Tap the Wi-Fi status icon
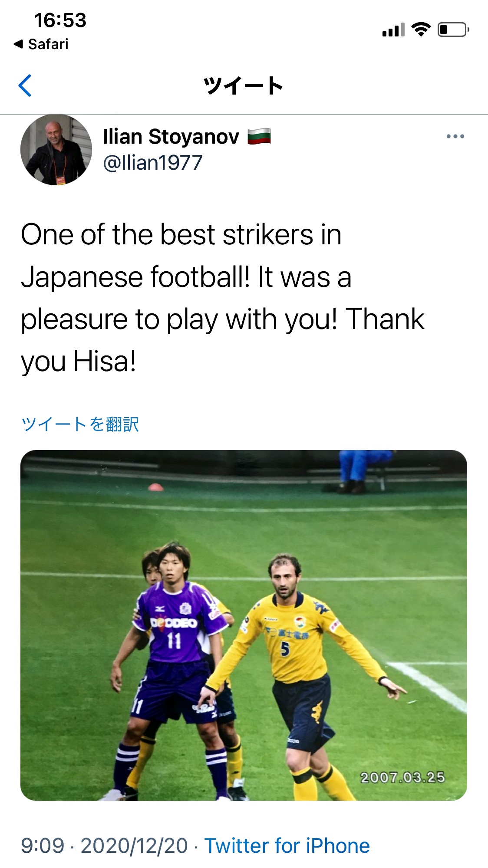 pos(420,30)
